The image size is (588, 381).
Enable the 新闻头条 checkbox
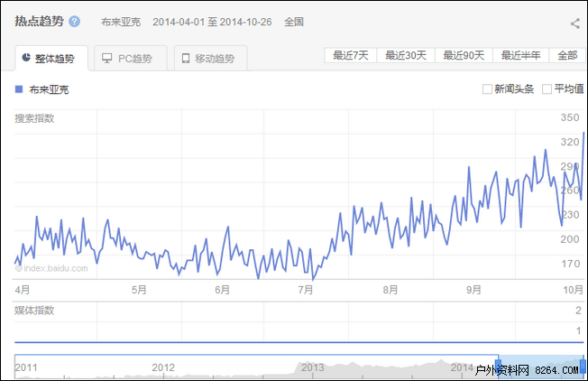pos(488,89)
